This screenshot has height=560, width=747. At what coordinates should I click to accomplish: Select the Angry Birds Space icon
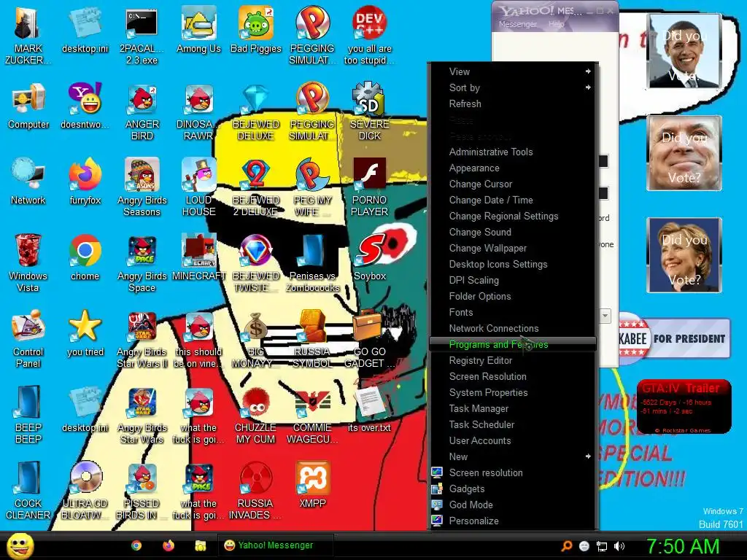pos(142,262)
